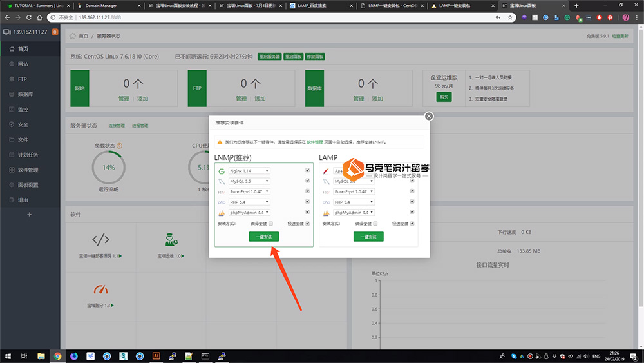644x363 pixels.
Task: Toggle 极速安装 checkbox under LNMP
Action: pos(308,224)
